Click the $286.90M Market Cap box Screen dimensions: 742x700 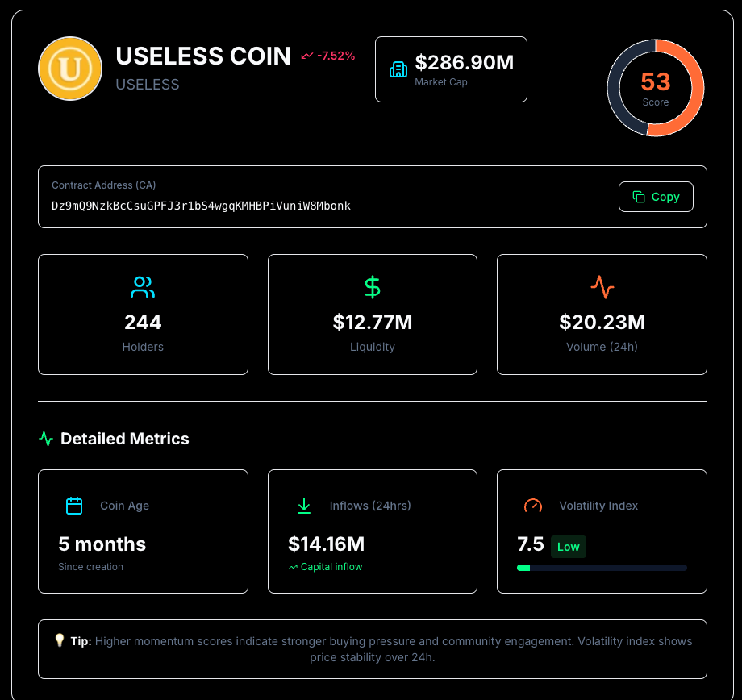(x=451, y=69)
